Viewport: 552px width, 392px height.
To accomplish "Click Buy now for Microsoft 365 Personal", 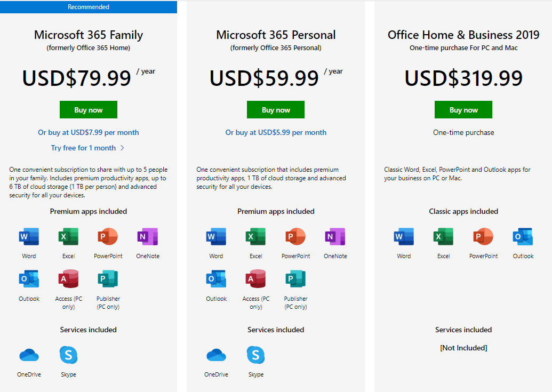I will click(275, 109).
